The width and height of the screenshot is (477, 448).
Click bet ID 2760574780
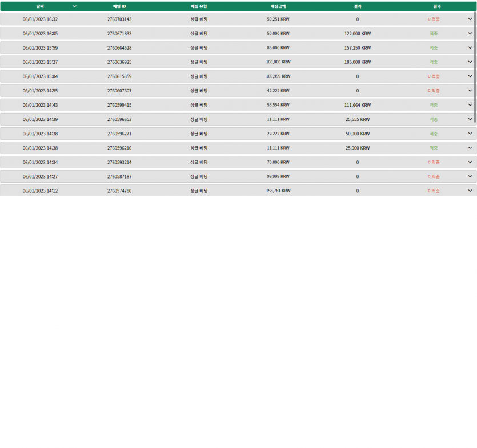pos(119,191)
